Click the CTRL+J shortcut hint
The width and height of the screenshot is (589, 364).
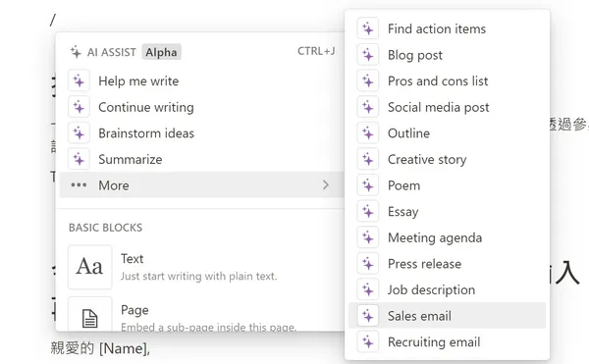click(316, 51)
